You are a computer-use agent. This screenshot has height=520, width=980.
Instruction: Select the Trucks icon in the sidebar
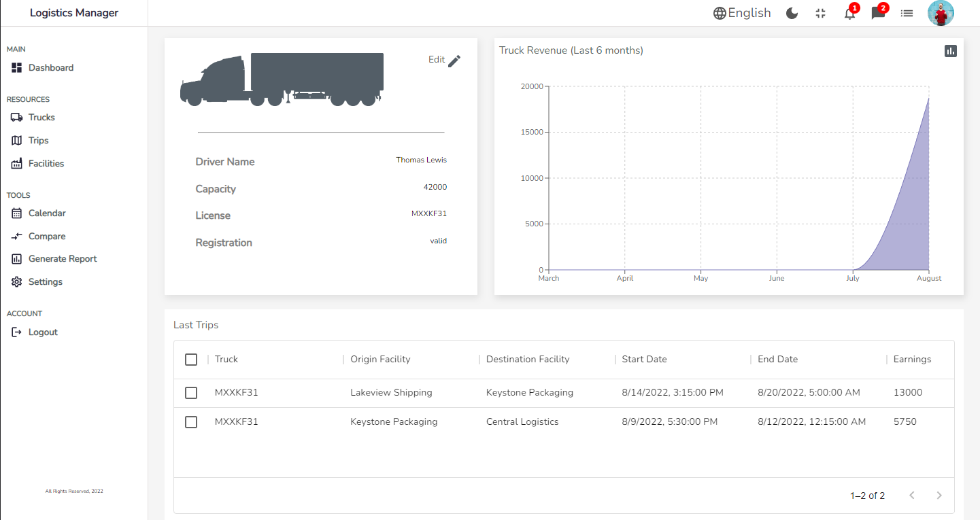click(x=16, y=117)
